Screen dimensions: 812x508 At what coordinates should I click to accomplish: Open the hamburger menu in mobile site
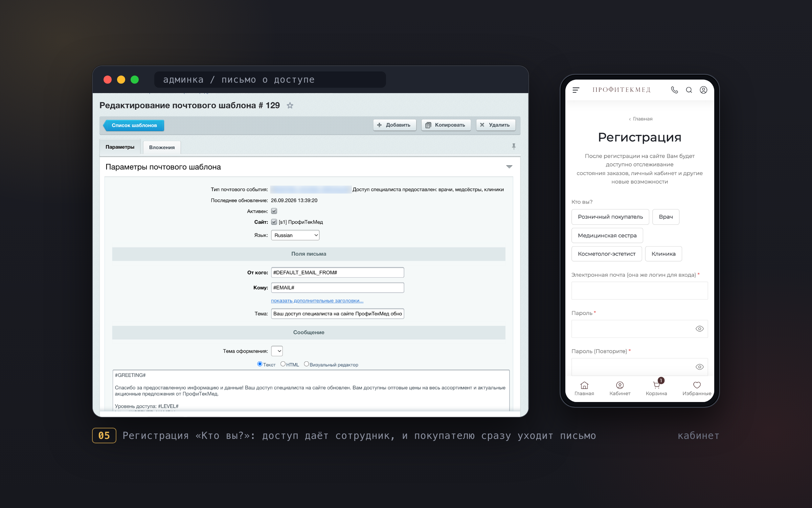pos(576,90)
